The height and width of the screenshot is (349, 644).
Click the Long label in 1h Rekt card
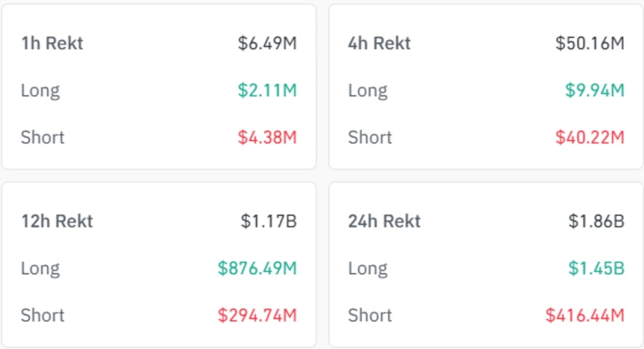click(40, 90)
